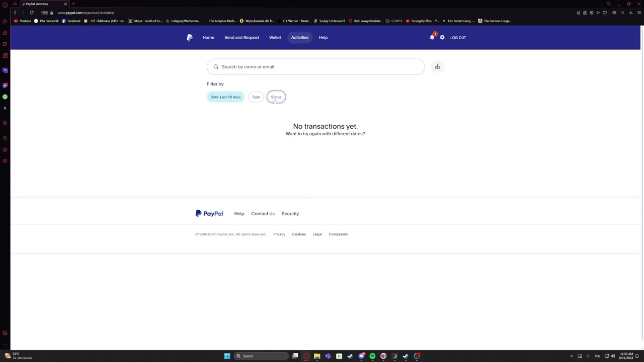Open Send and Request
This screenshot has height=362, width=644.
tap(242, 37)
